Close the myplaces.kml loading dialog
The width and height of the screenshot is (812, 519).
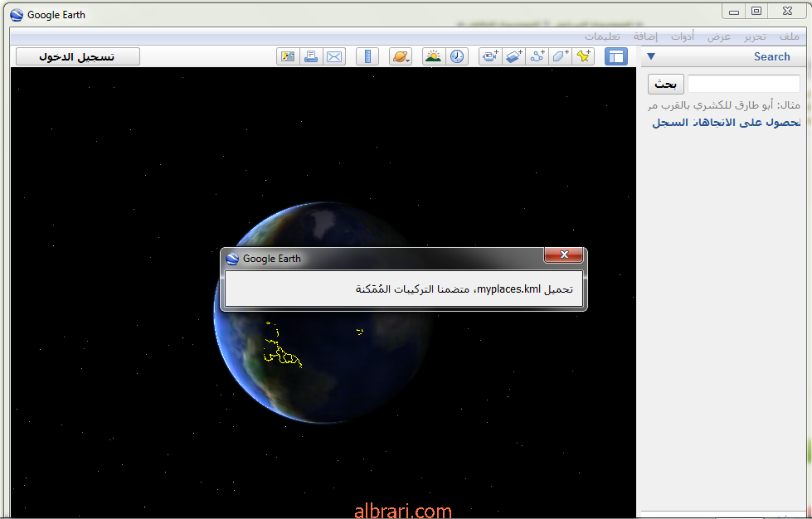click(x=563, y=255)
